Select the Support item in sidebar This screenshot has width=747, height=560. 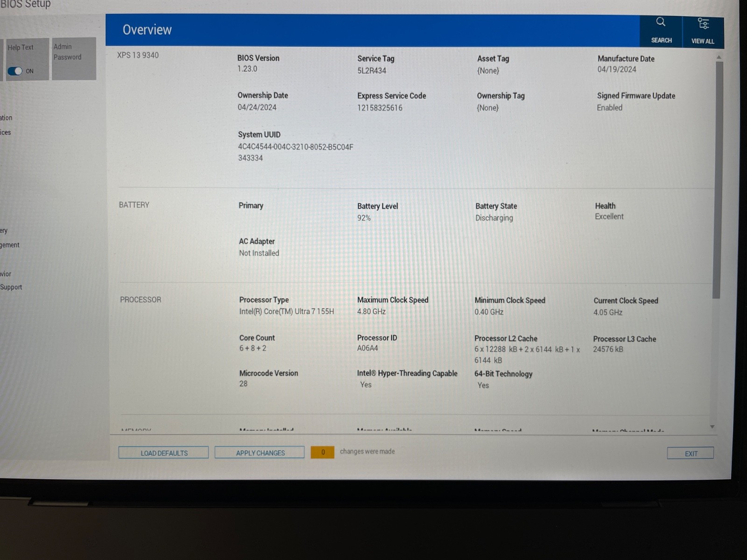(11, 287)
